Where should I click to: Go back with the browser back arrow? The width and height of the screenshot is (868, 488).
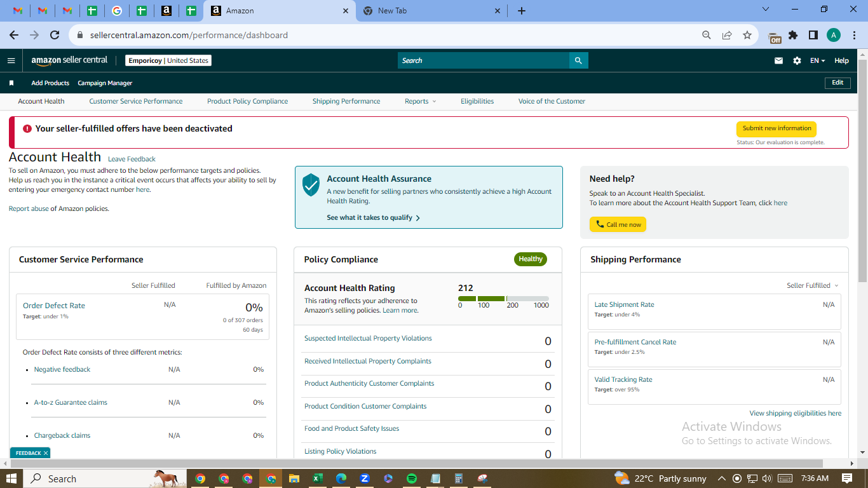tap(14, 35)
